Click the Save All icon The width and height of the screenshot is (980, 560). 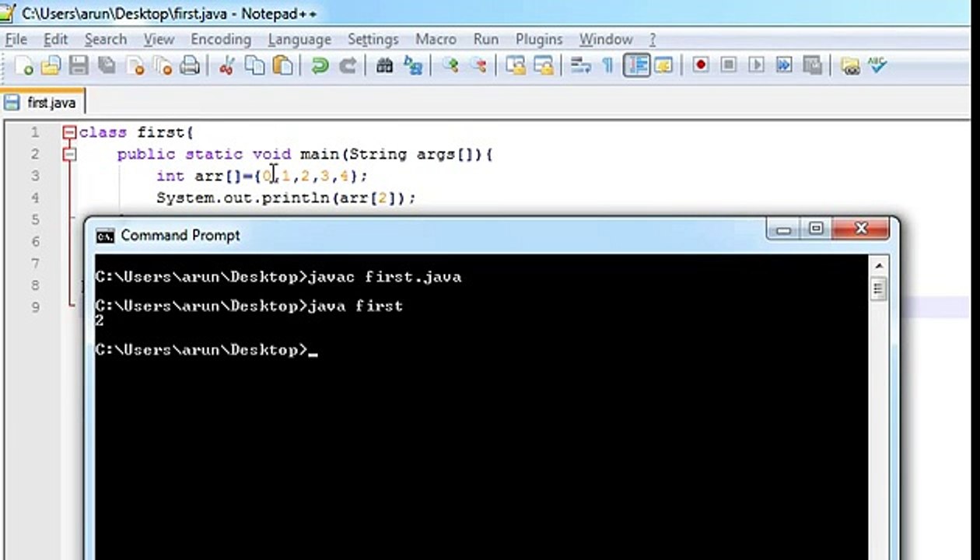107,66
